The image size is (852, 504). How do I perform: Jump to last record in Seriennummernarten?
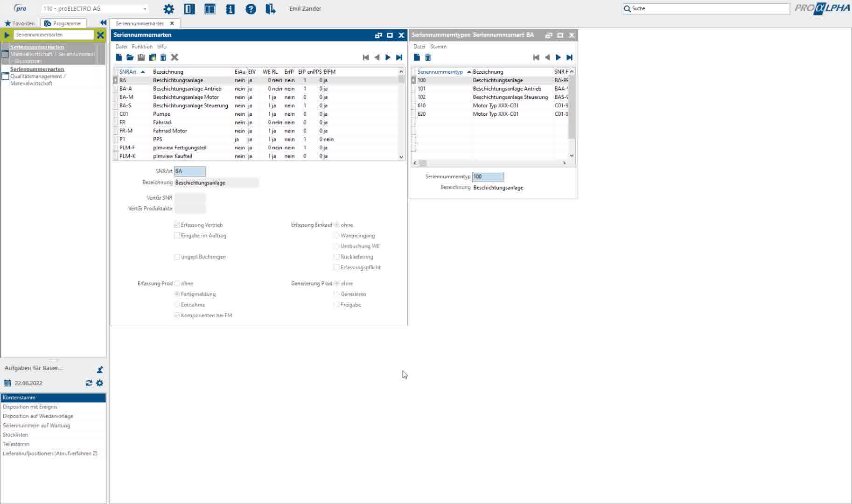399,57
